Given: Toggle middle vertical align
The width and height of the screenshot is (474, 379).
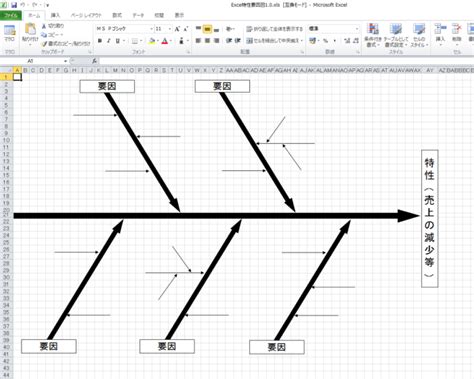Looking at the screenshot, I should click(x=207, y=29).
